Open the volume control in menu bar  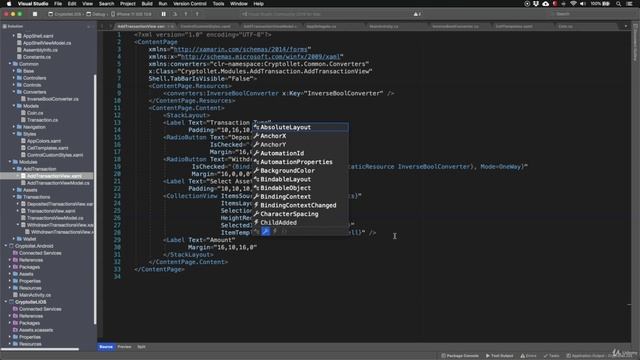(583, 4)
